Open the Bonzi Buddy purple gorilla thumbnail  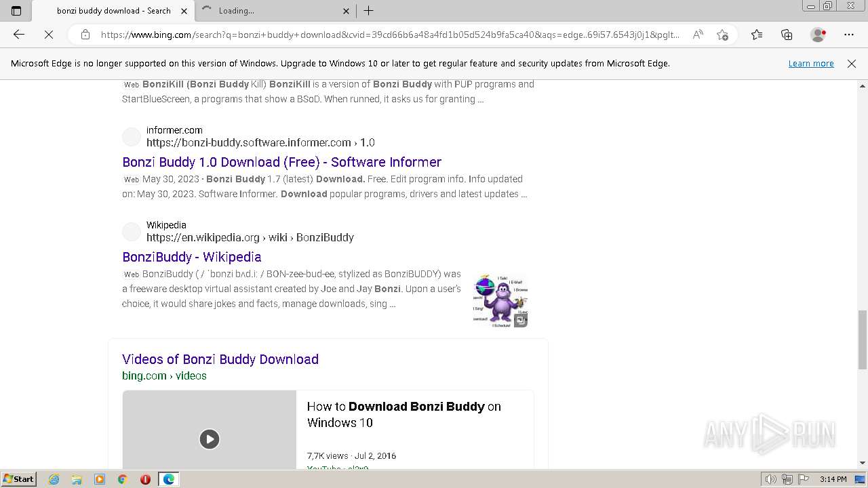[x=500, y=300]
